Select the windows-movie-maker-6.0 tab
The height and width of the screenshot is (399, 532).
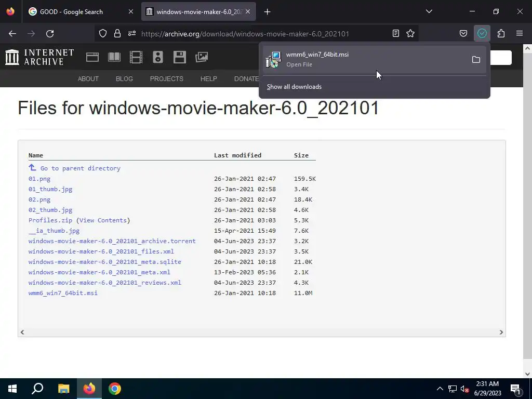pyautogui.click(x=198, y=11)
